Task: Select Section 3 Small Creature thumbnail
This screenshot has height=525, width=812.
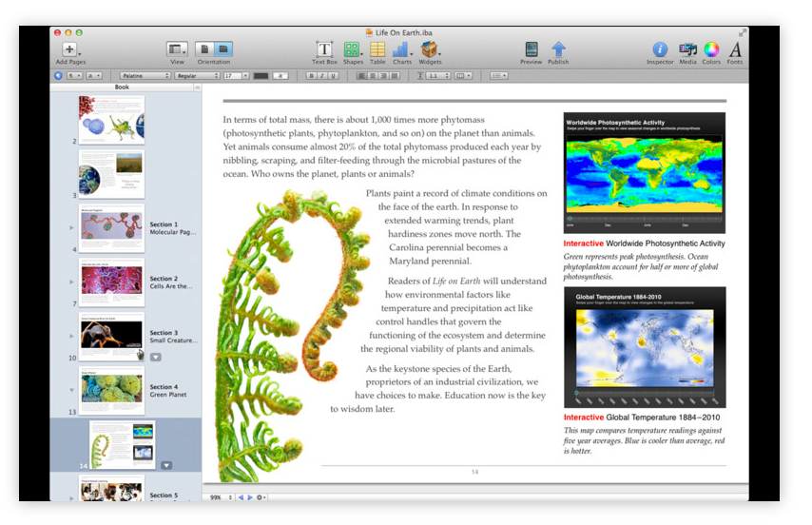Action: 111,337
